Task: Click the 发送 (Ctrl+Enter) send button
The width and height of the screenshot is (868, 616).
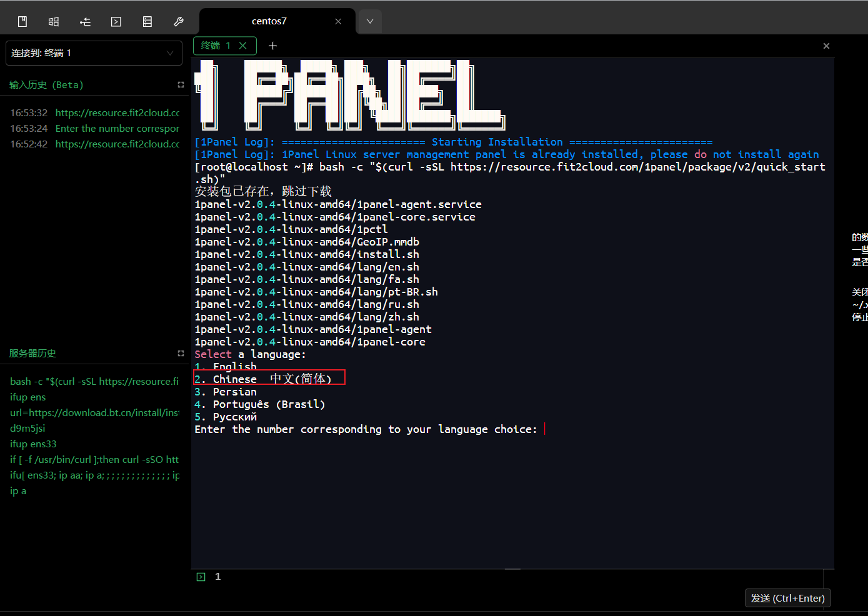Action: (x=787, y=598)
